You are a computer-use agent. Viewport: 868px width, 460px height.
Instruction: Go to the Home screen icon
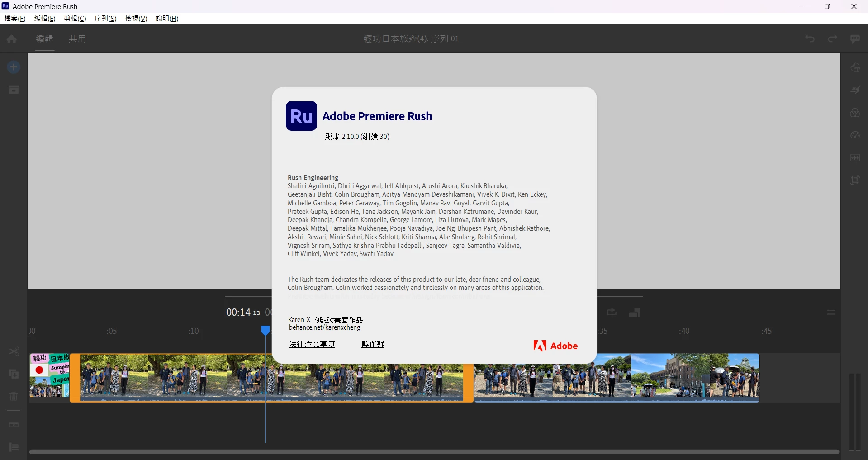coord(12,39)
